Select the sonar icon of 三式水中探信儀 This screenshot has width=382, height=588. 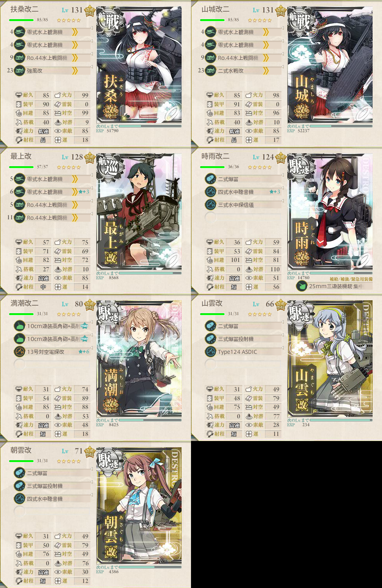tap(211, 204)
